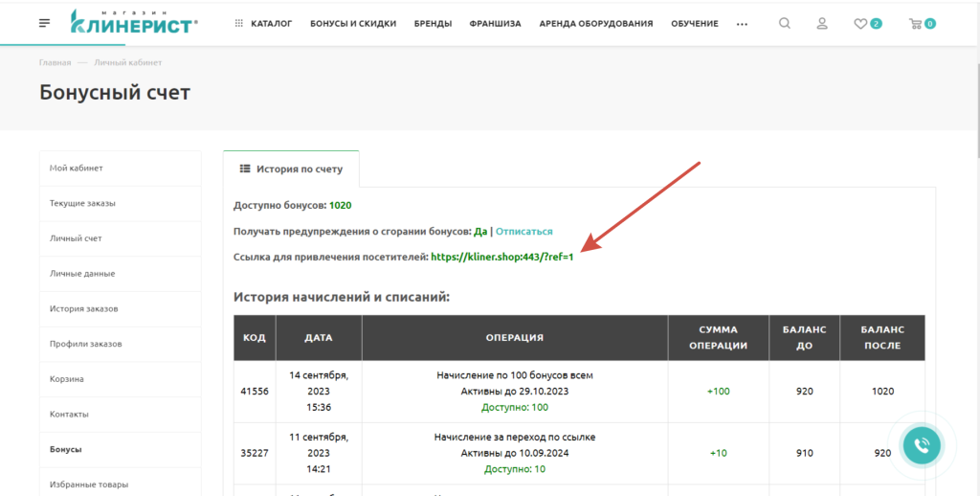Open Обучение menu item
980x496 pixels.
coord(695,24)
